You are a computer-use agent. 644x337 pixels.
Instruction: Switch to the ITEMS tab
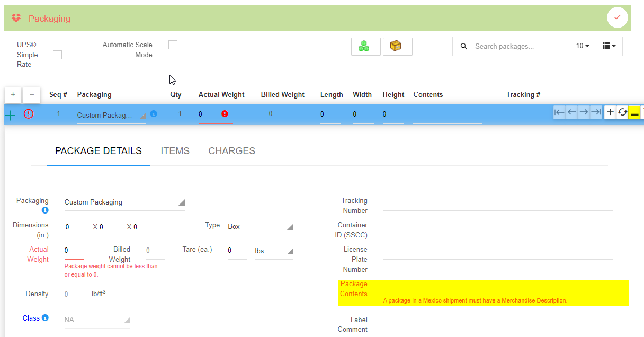coord(175,151)
